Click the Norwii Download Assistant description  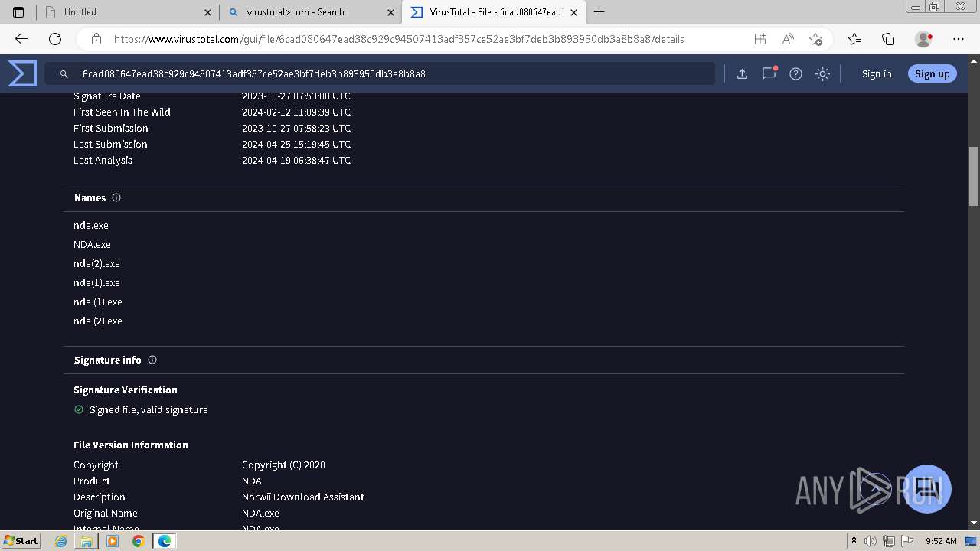(303, 497)
